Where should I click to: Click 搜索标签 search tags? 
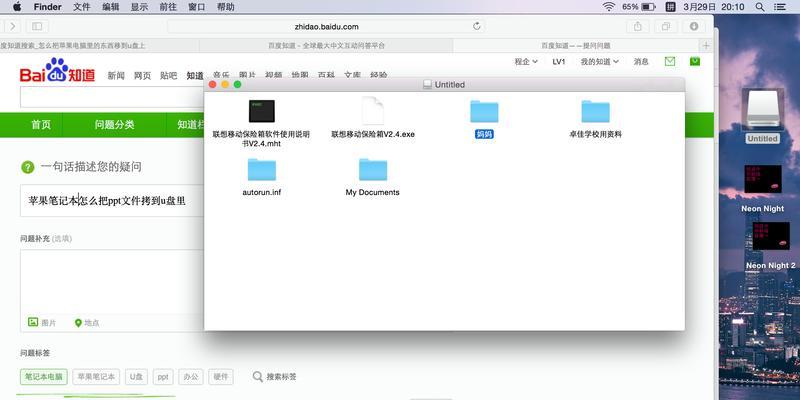[274, 377]
